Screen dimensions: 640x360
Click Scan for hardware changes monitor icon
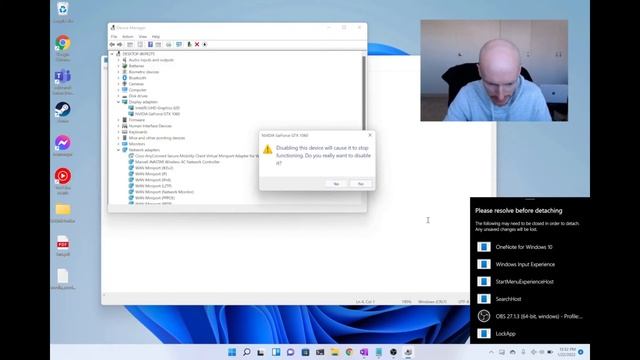pyautogui.click(x=179, y=44)
